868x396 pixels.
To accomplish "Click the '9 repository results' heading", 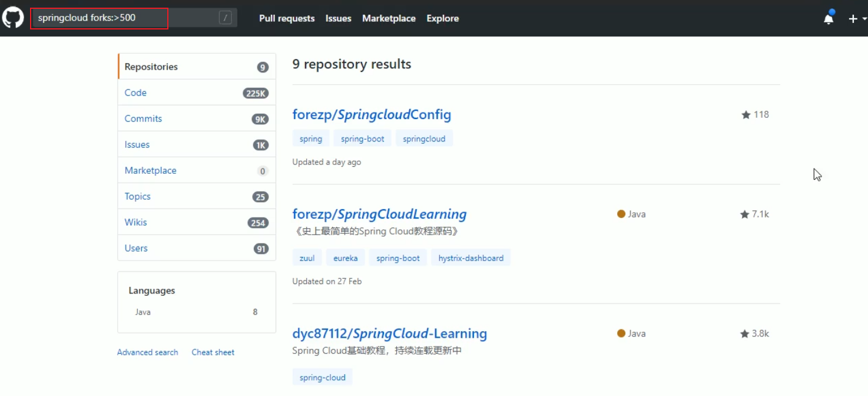I will pos(352,64).
